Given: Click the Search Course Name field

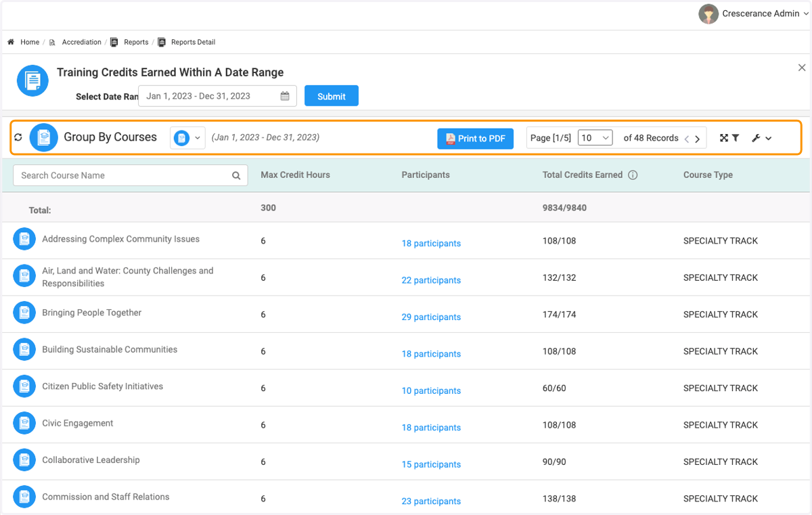Looking at the screenshot, I should click(x=131, y=175).
